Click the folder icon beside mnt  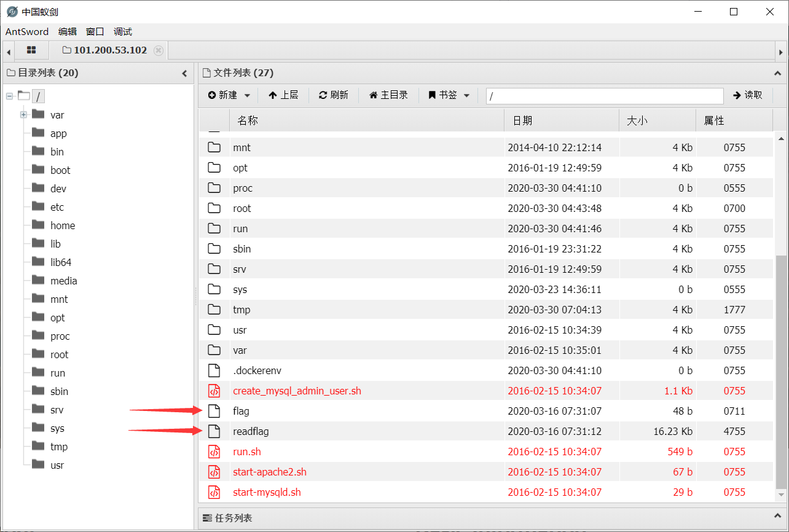point(214,147)
